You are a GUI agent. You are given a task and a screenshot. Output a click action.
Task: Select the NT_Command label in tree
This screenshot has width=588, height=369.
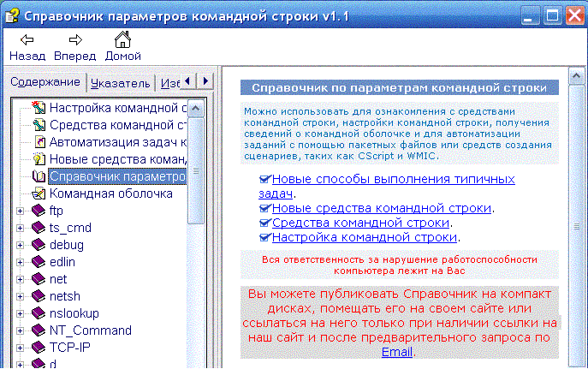[91, 330]
